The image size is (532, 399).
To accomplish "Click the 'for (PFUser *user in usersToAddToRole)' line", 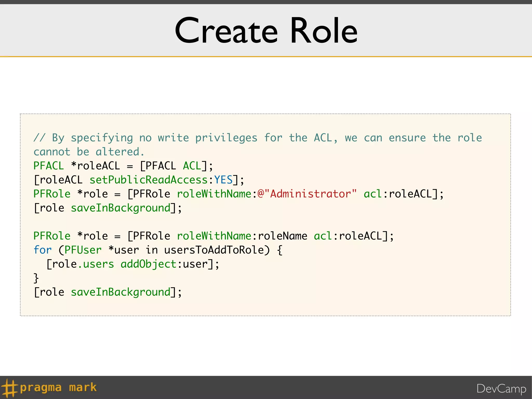I will pyautogui.click(x=158, y=250).
